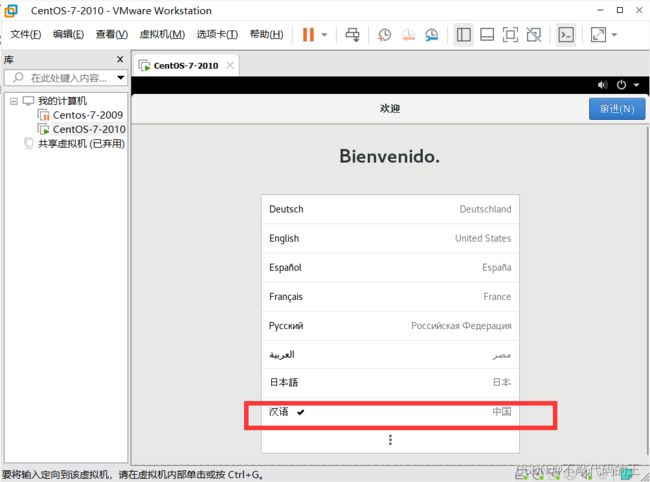The height and width of the screenshot is (482, 650).
Task: Choose Русский as the language
Action: [x=390, y=326]
